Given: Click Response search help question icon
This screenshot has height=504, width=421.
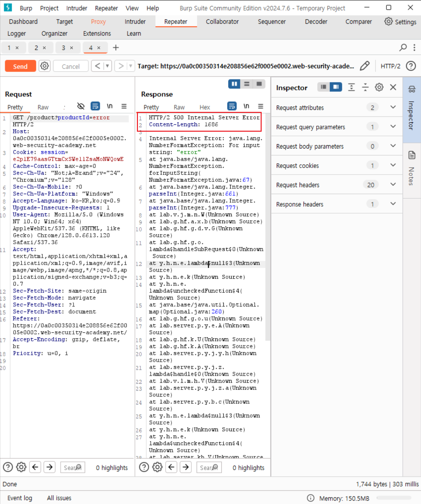Looking at the screenshot, I should pos(144,467).
